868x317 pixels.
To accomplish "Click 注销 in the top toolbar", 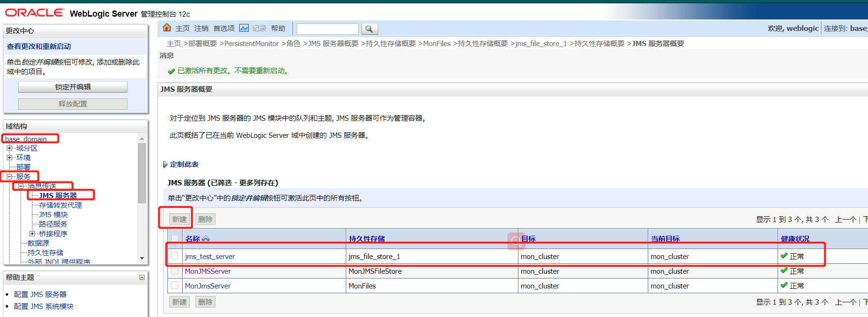I will [x=201, y=29].
